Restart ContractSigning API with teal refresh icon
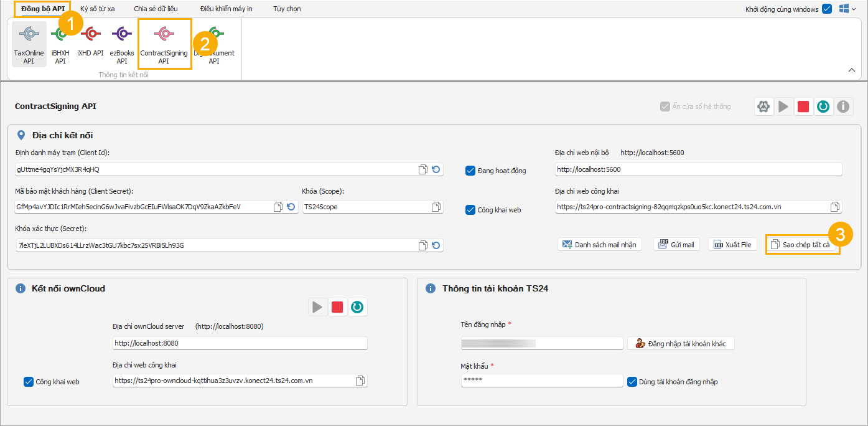The width and height of the screenshot is (868, 426). 823,107
